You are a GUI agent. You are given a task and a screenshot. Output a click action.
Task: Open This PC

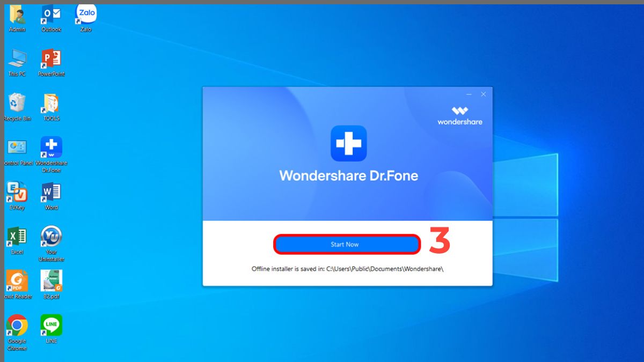17,58
